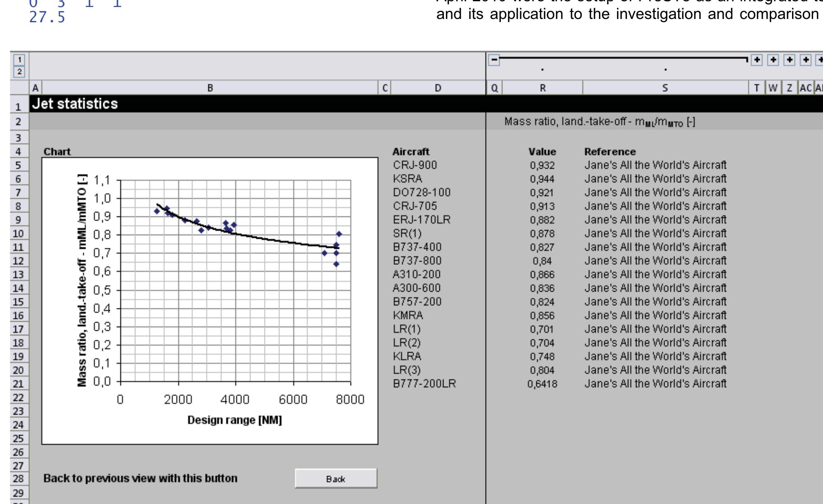Screen dimensions: 823x504
Task: Click outline level 2 button
Action: coord(19,72)
